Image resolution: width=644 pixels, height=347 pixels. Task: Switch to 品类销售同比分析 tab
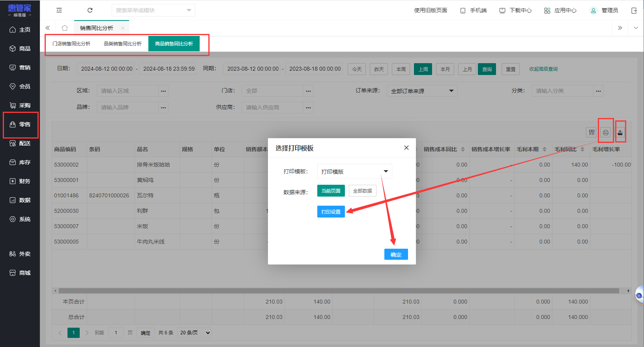123,43
